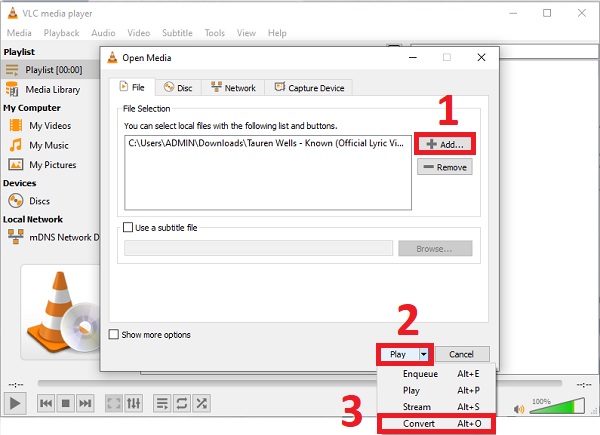The image size is (600, 435).
Task: Switch to the File tab
Action: click(x=132, y=87)
